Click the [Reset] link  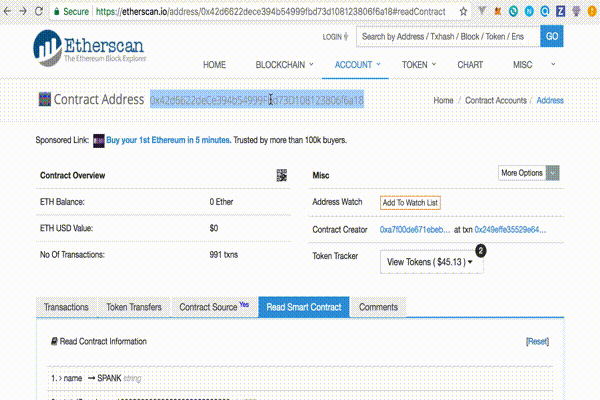[x=537, y=341]
